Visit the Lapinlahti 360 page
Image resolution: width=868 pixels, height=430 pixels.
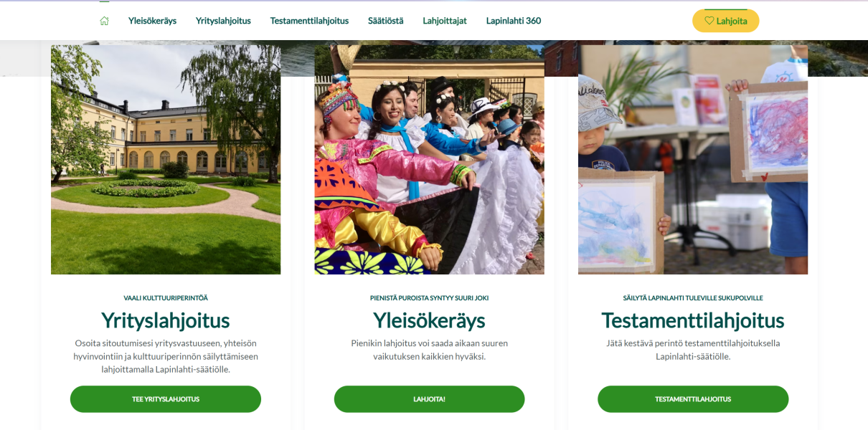pyautogui.click(x=514, y=21)
